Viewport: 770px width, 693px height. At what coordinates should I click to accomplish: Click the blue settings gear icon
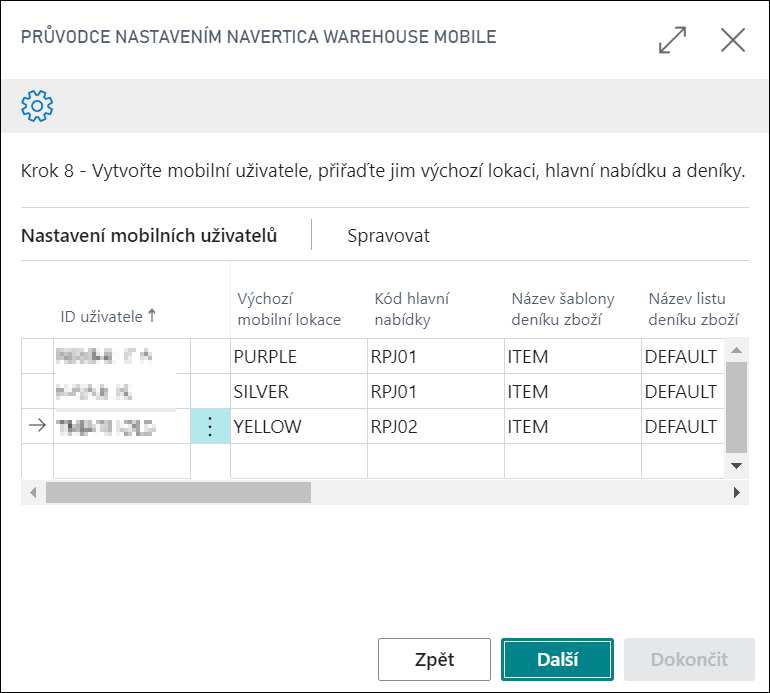[x=37, y=106]
